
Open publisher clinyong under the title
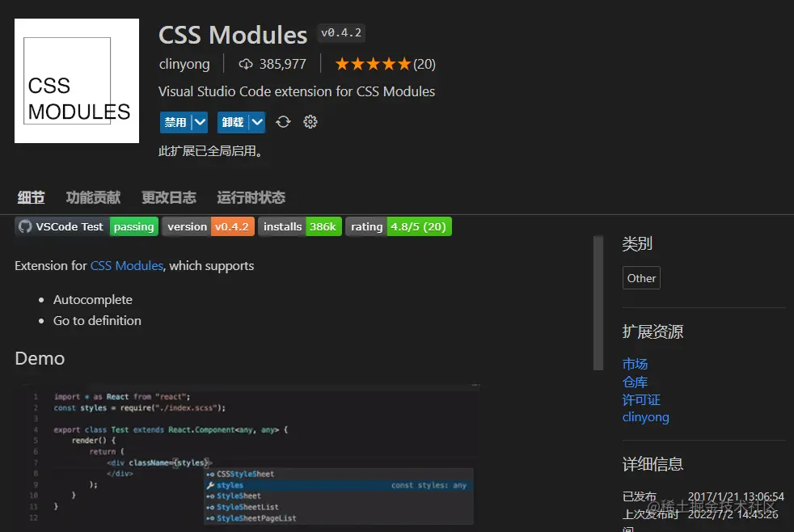tap(184, 65)
